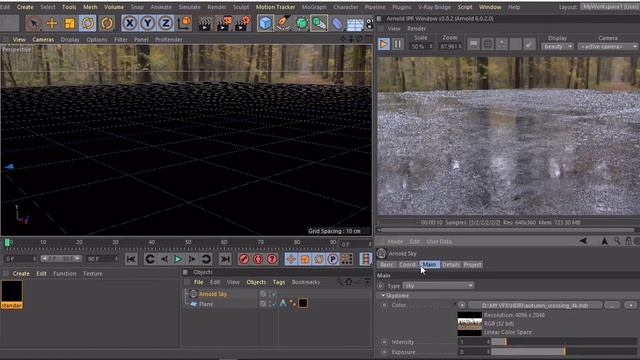Screen dimensions: 640x360
Task: Toggle Autokeying red button
Action: click(x=258, y=259)
